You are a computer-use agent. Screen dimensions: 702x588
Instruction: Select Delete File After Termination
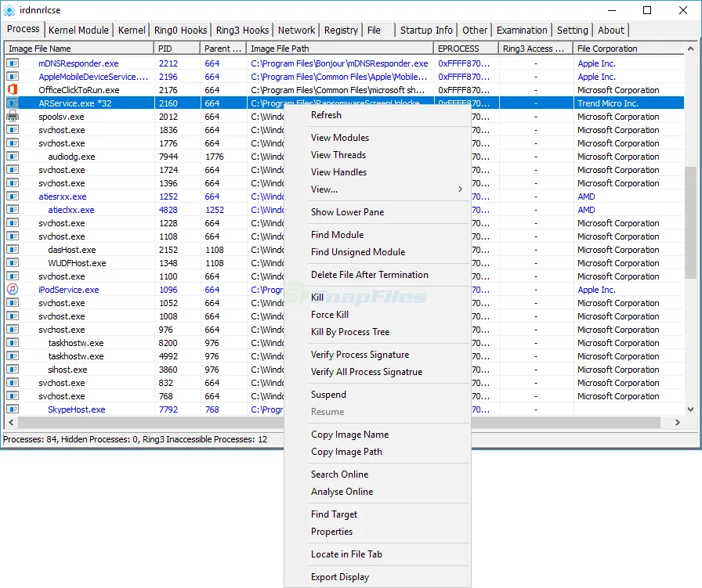click(378, 275)
